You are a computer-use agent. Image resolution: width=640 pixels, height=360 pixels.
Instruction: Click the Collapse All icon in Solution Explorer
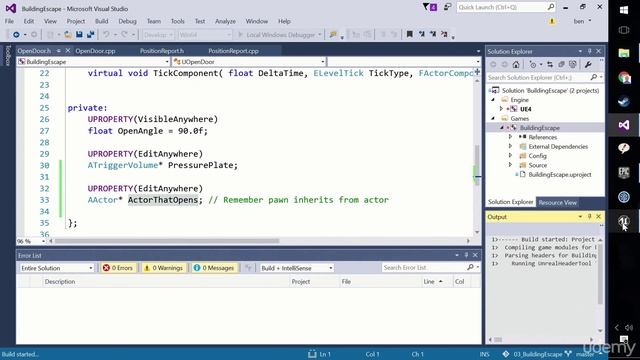[562, 64]
